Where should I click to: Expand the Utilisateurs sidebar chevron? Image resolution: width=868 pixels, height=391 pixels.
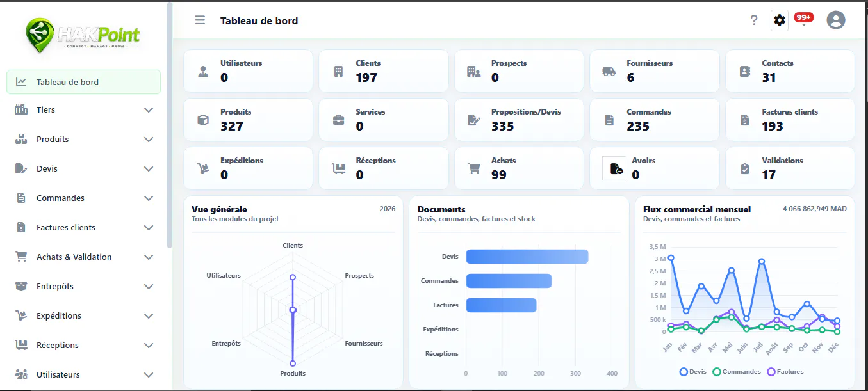point(149,375)
